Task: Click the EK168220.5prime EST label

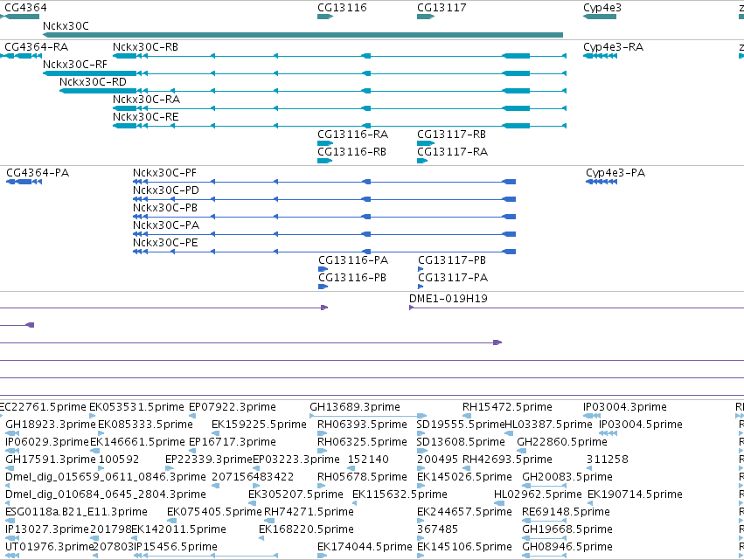Action: tap(307, 529)
